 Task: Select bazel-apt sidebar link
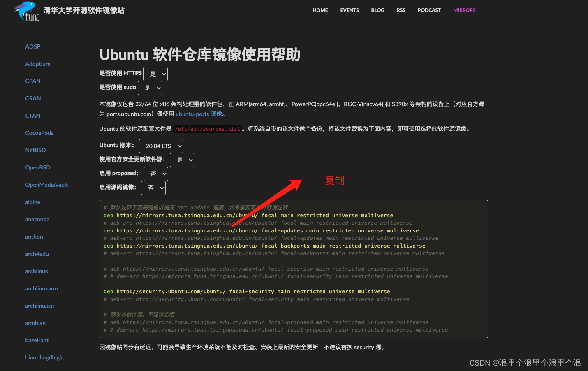coord(37,340)
